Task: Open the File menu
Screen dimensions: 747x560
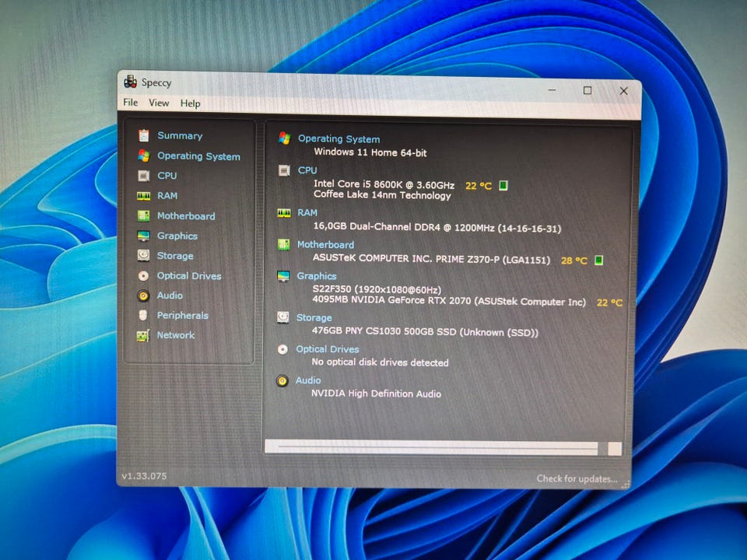Action: point(130,103)
